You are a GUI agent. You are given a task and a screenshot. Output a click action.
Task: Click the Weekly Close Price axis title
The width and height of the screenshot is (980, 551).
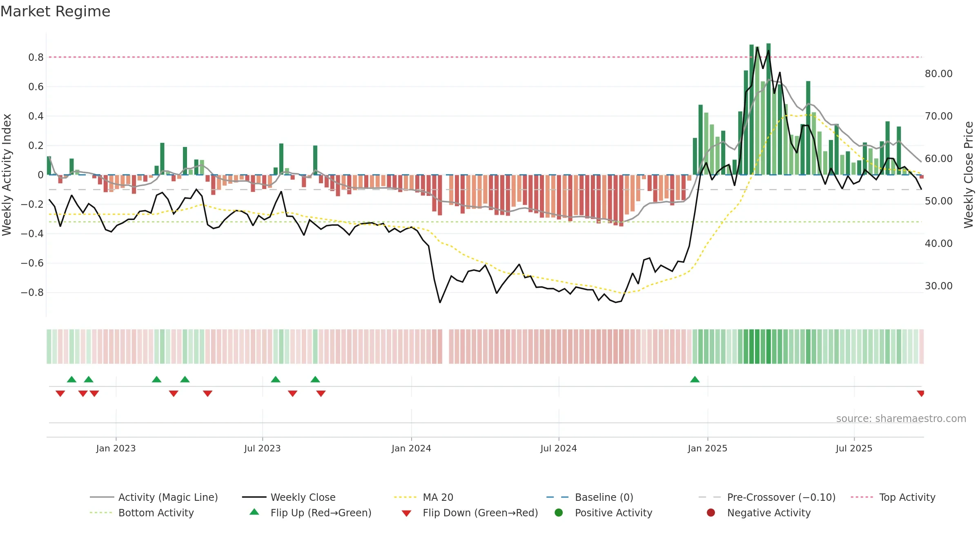(x=969, y=175)
